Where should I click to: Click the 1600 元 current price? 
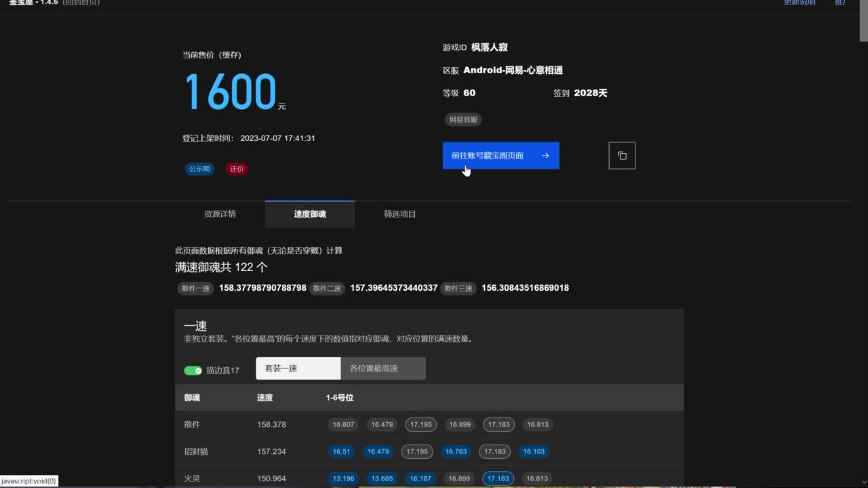(235, 91)
